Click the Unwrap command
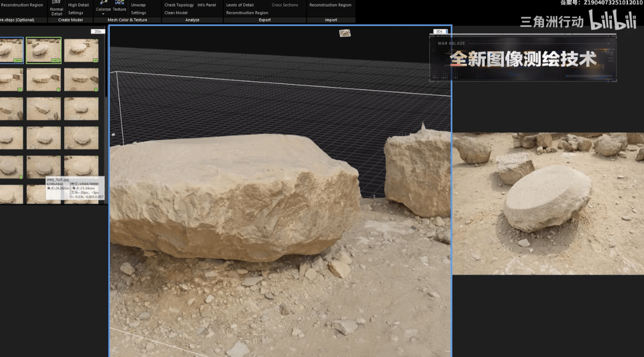644x357 pixels. point(138,5)
